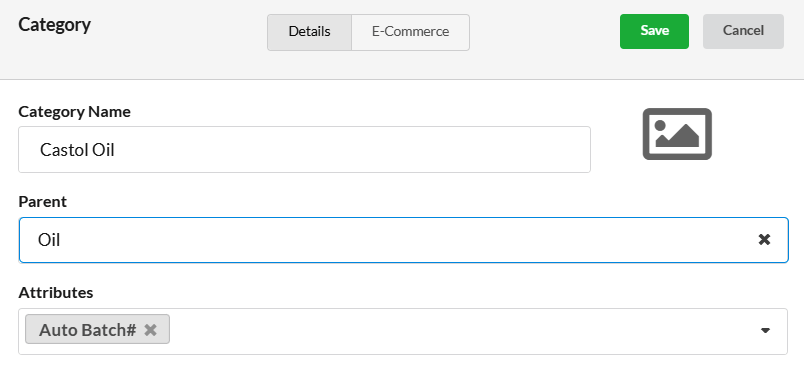Click the Attributes field label
This screenshot has width=804, height=384.
coord(56,292)
